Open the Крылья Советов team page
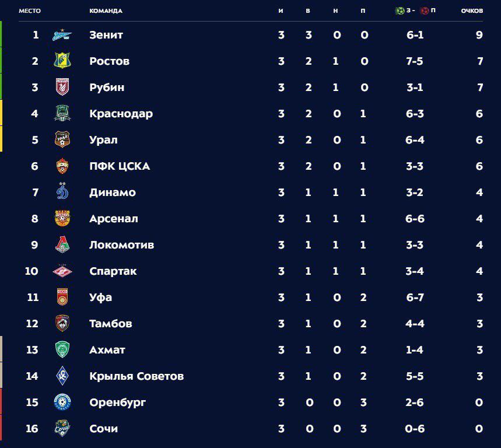Viewport: 501px width, 448px height. pyautogui.click(x=136, y=376)
